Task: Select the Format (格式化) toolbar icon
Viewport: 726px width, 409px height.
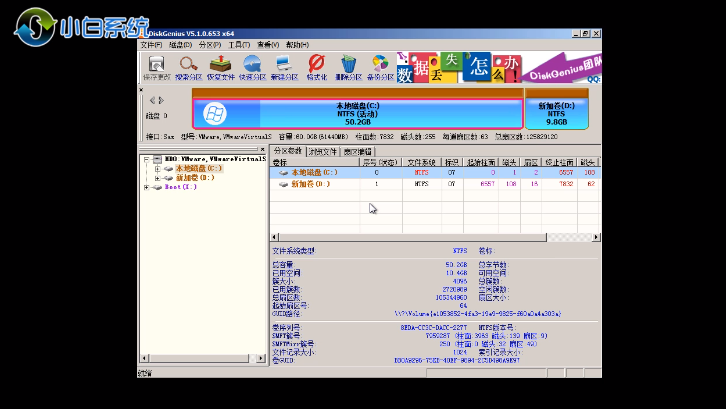Action: pyautogui.click(x=317, y=68)
